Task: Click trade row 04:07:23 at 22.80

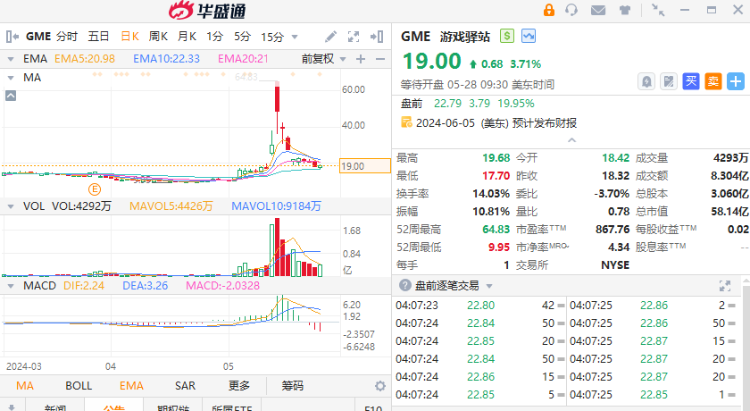Action: pos(480,305)
